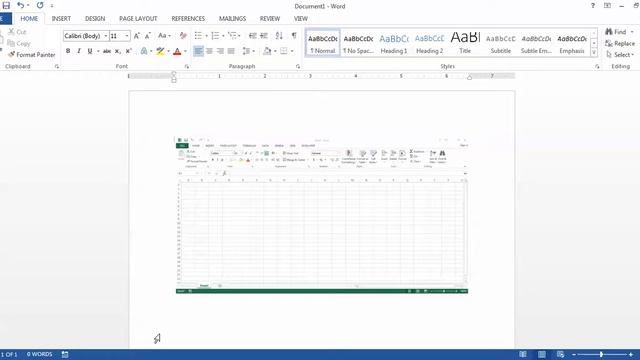Open the Font dialog launcher
Image resolution: width=640 pixels, height=360 pixels.
[187, 67]
